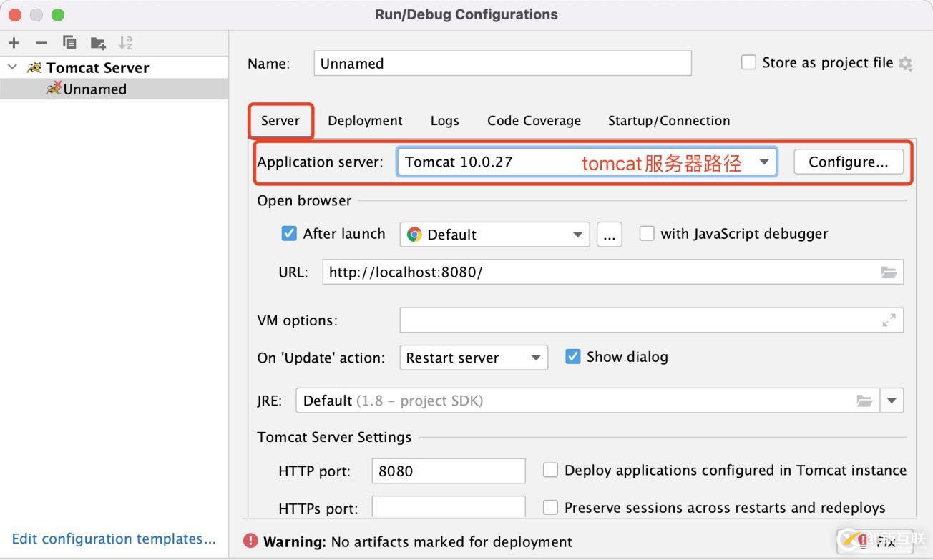Viewport: 933px width, 560px height.
Task: Click the Configure... button
Action: (x=849, y=162)
